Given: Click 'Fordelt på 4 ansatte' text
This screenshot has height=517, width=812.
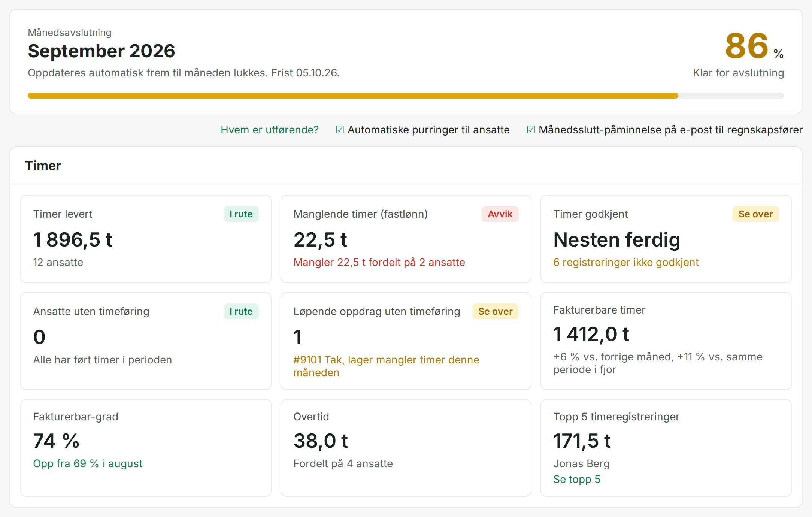Looking at the screenshot, I should pos(343,463).
